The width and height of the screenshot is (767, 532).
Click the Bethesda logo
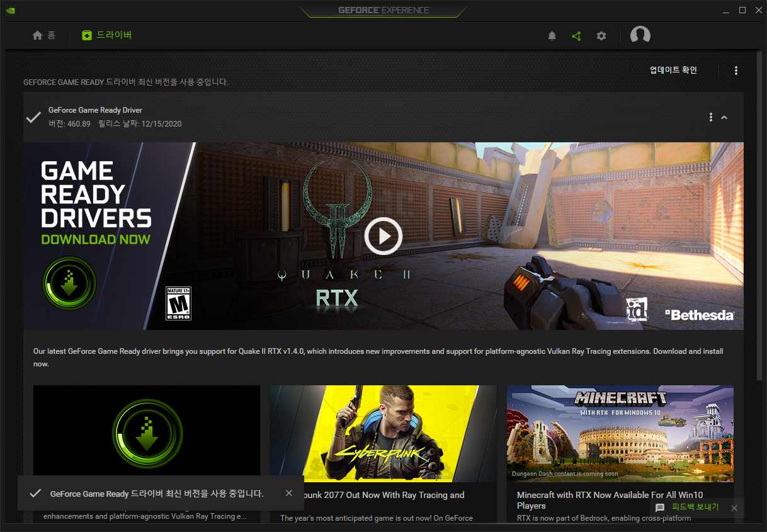point(699,315)
